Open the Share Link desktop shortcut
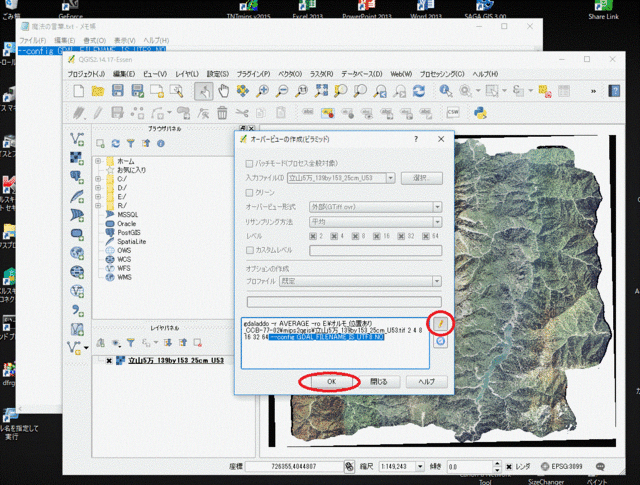 pyautogui.click(x=603, y=10)
